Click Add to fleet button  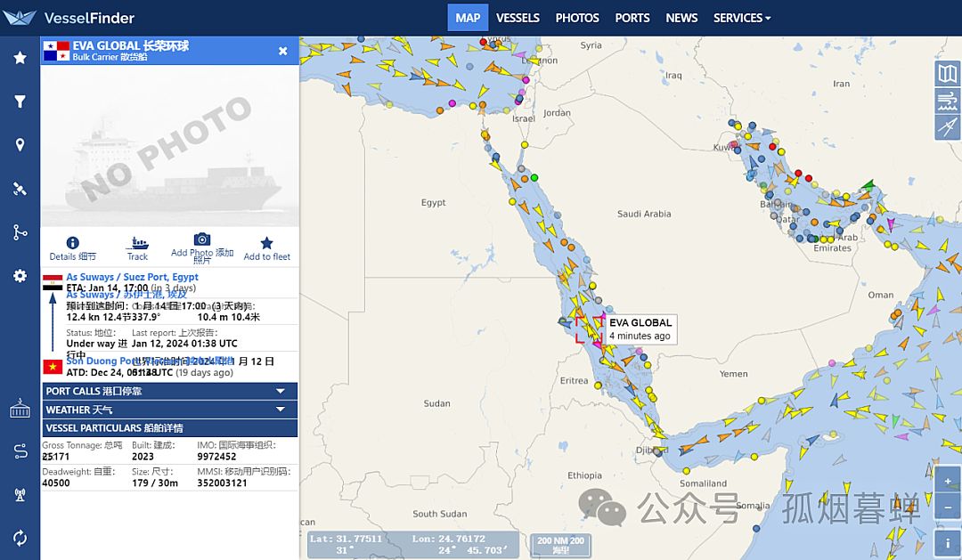[266, 248]
